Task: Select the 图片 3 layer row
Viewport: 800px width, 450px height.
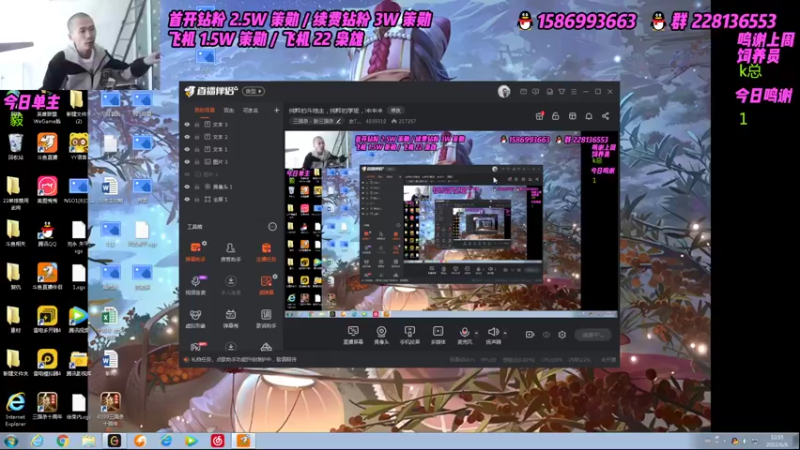Action: click(x=232, y=162)
